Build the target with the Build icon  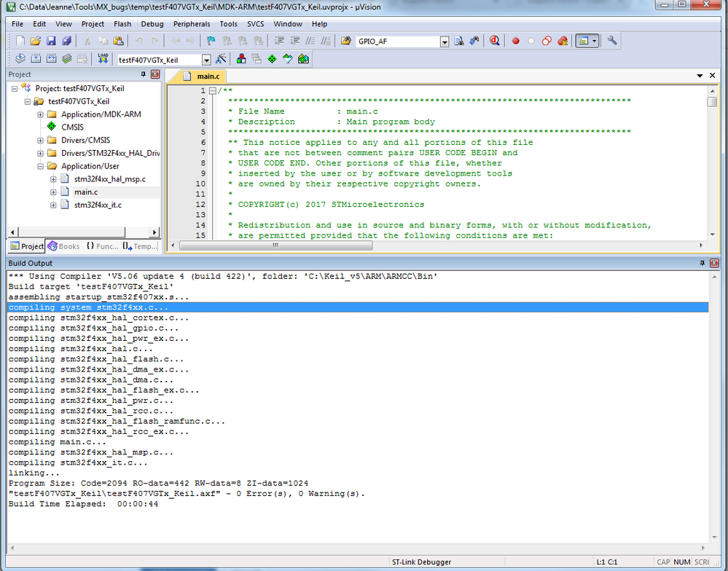(x=36, y=59)
